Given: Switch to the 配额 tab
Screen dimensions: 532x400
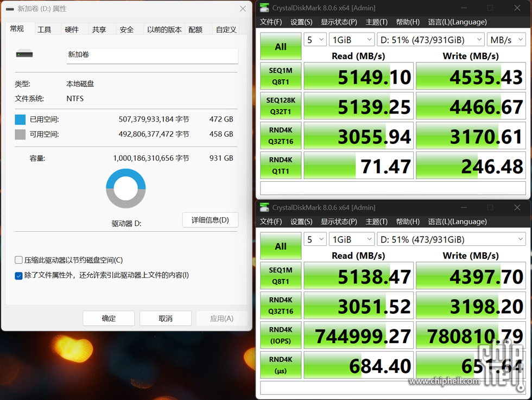Looking at the screenshot, I should click(195, 29).
